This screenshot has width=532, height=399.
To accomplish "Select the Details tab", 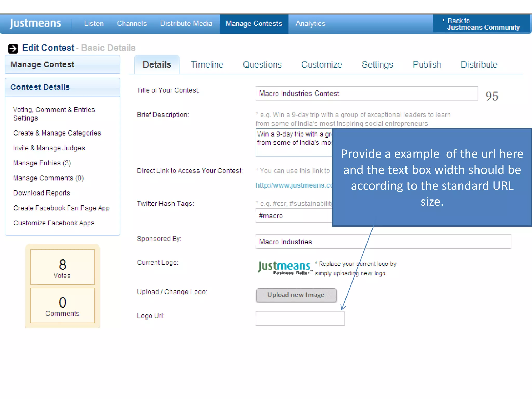I will pyautogui.click(x=157, y=64).
